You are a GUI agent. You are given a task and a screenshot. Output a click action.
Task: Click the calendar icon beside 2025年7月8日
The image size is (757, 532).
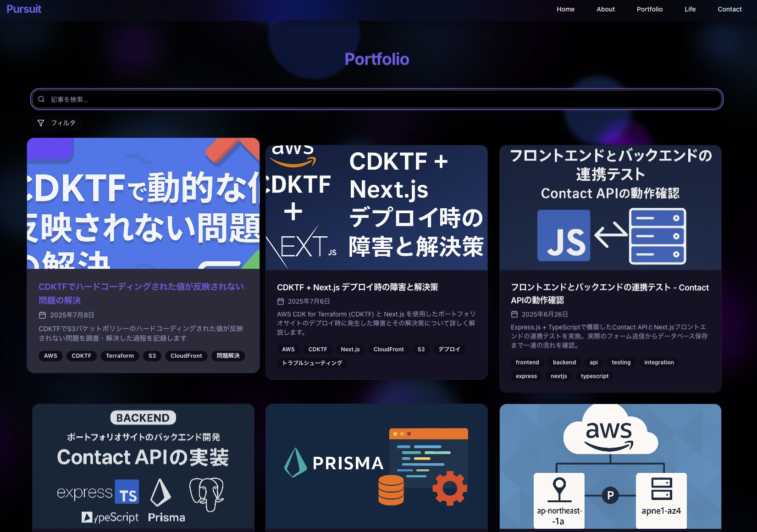pyautogui.click(x=42, y=315)
